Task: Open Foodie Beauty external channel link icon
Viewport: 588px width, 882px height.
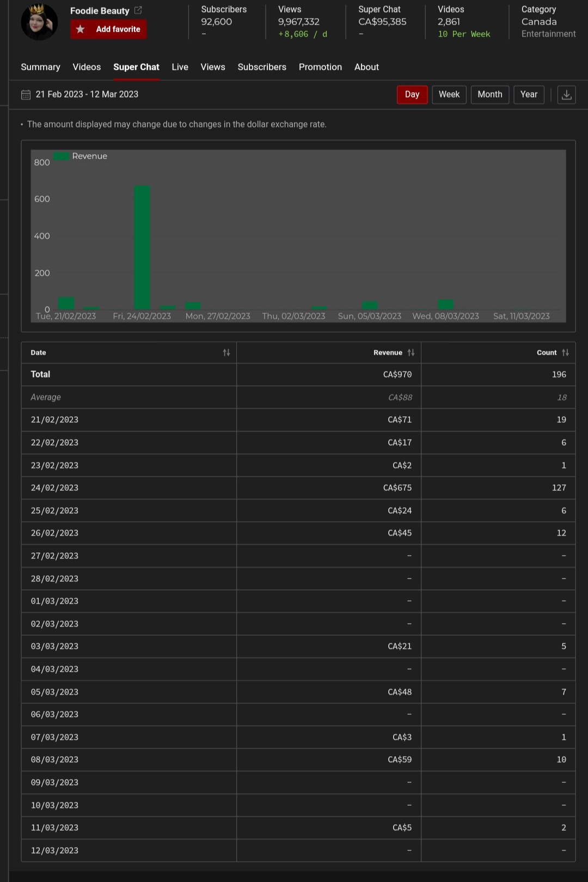Action: tap(138, 10)
